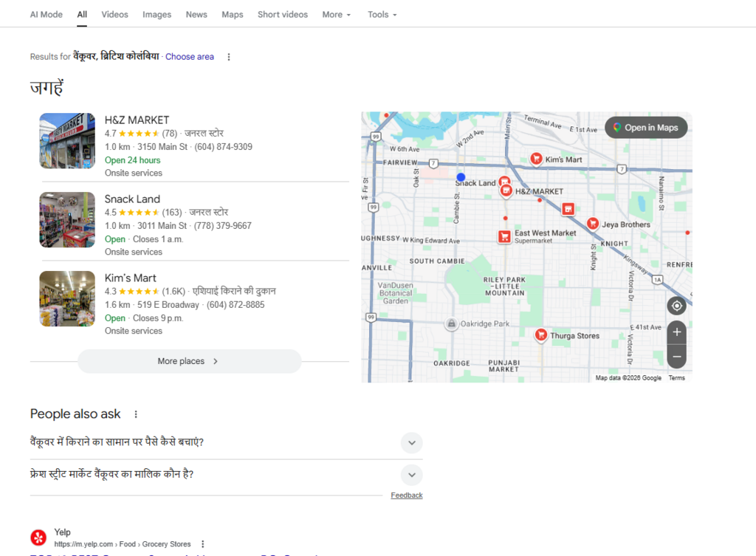
Task: Switch to the Images tab
Action: (x=157, y=14)
